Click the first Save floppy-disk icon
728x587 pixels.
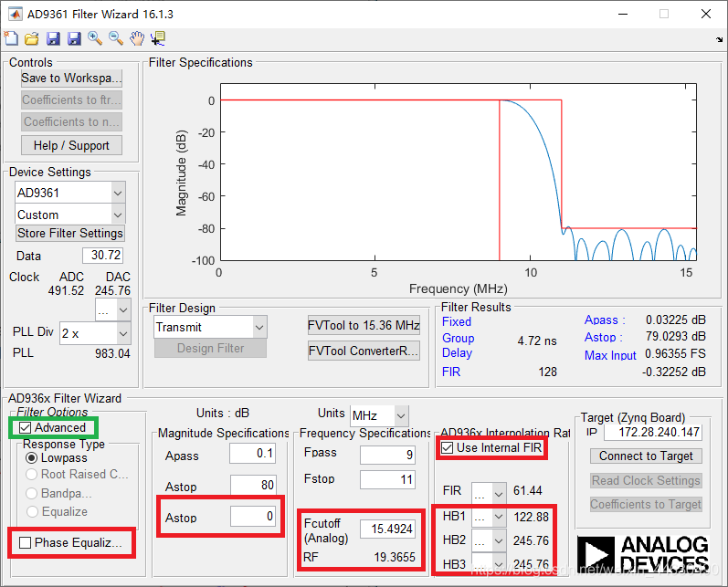pyautogui.click(x=53, y=38)
